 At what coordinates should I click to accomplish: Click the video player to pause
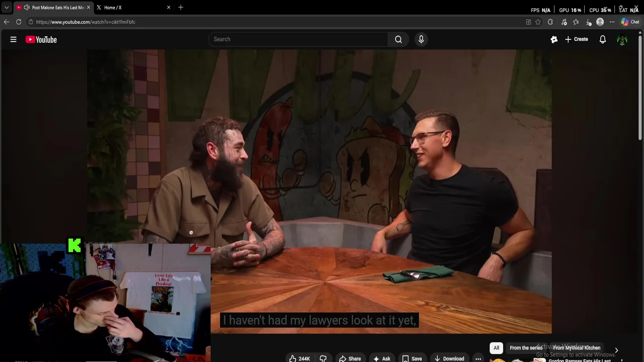[319, 191]
